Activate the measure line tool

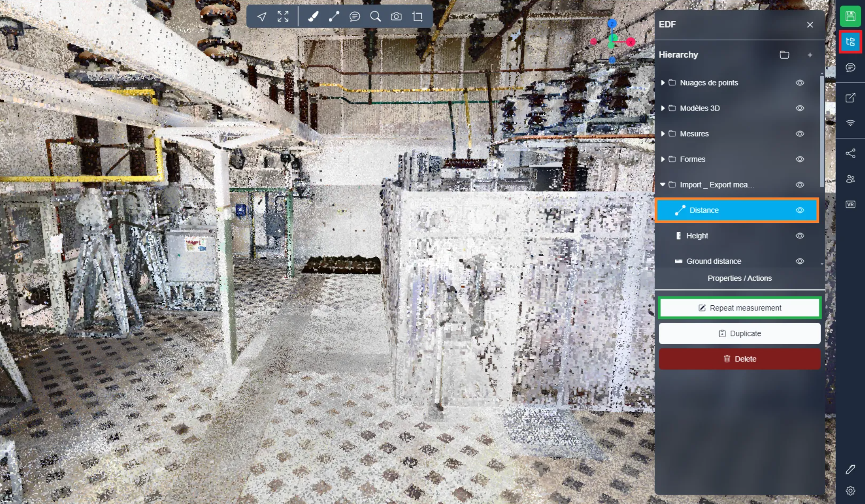point(334,17)
